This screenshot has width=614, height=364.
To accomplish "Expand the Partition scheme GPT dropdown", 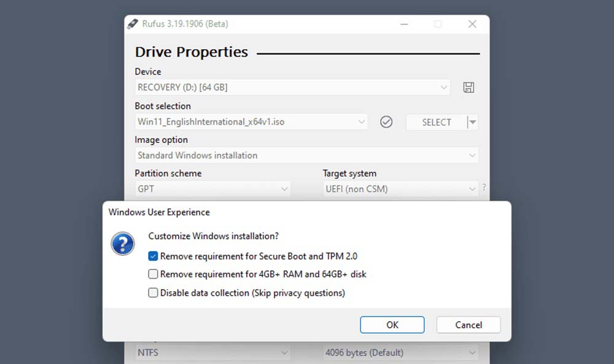I will click(x=212, y=189).
